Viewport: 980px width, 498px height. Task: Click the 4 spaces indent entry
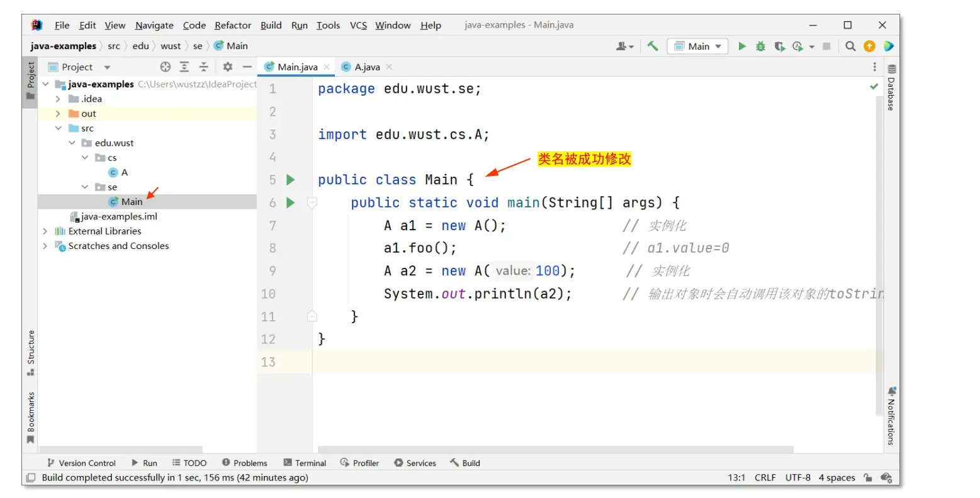click(x=836, y=477)
